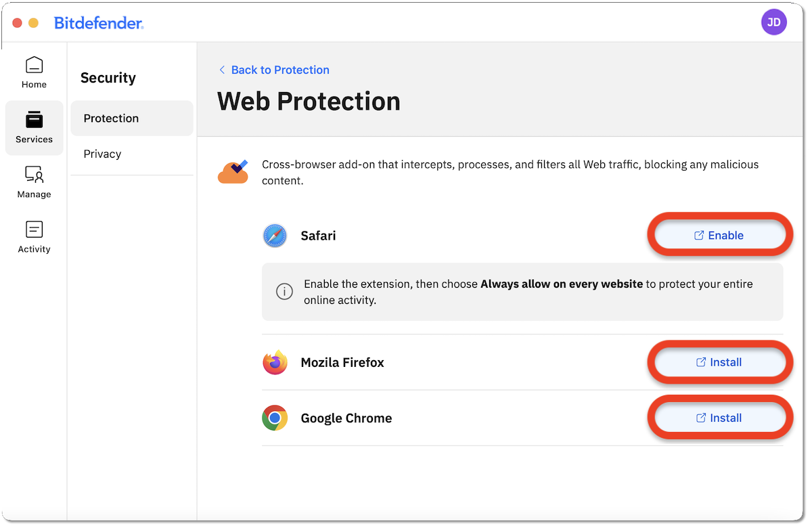Image resolution: width=812 pixels, height=528 pixels.
Task: Open the JD account avatar
Action: click(x=774, y=22)
